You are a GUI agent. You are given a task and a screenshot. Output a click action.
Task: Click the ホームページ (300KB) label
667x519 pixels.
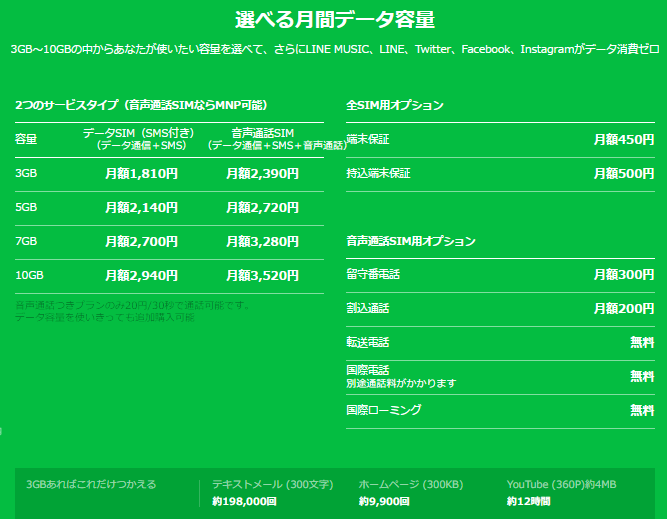tap(411, 484)
